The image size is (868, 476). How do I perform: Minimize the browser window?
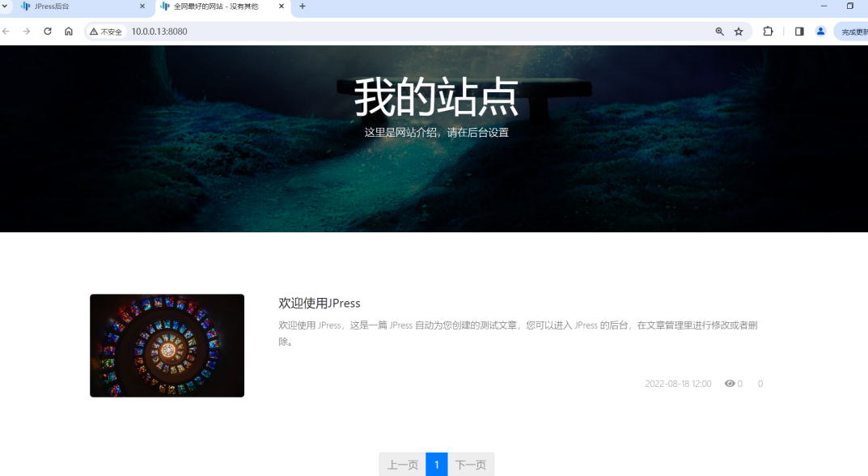click(x=824, y=6)
